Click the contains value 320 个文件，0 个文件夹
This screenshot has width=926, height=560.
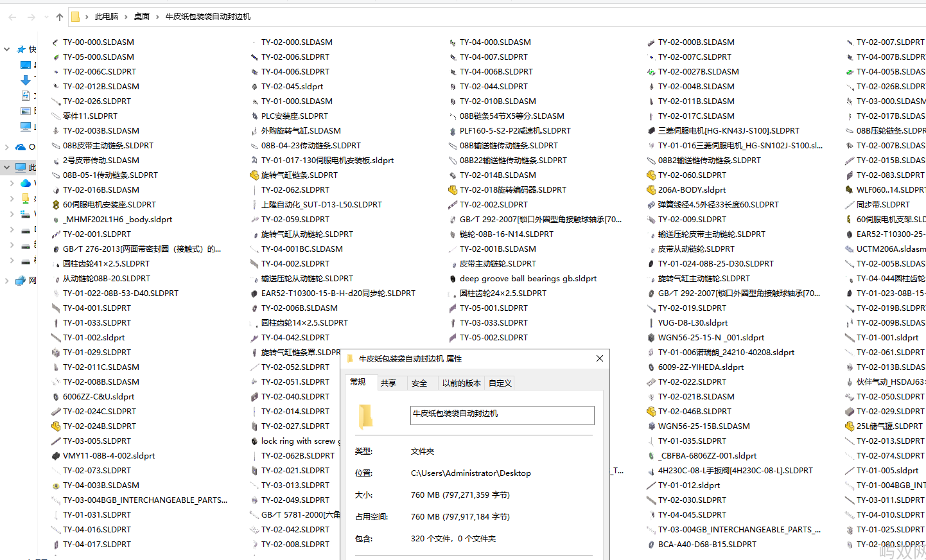[x=453, y=539]
